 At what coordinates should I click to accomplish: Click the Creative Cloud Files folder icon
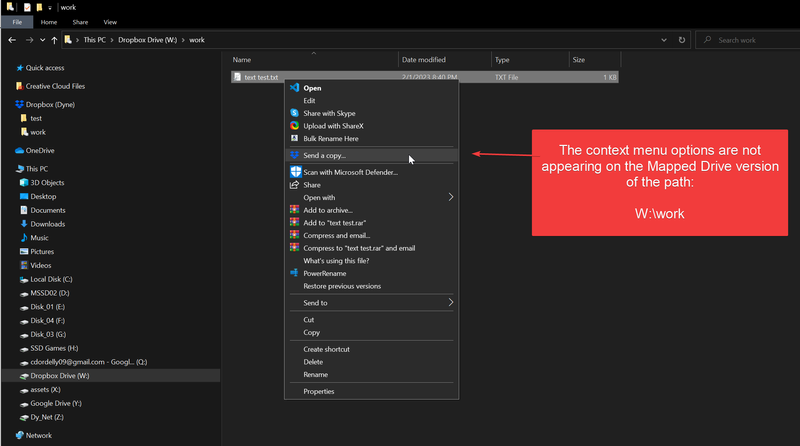coord(21,86)
